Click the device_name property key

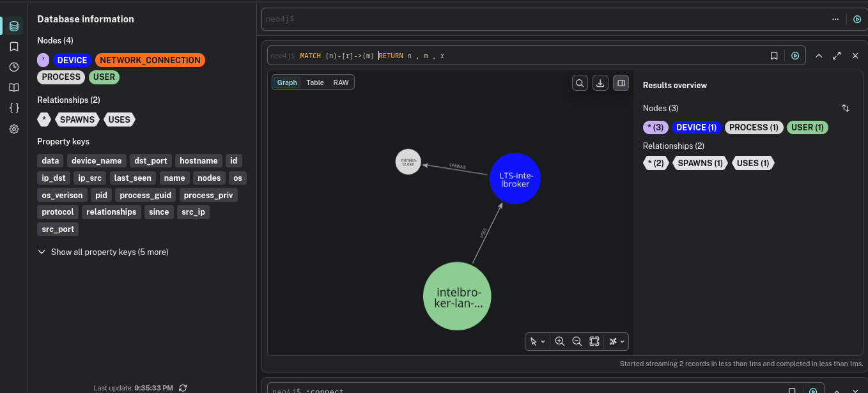tap(97, 161)
